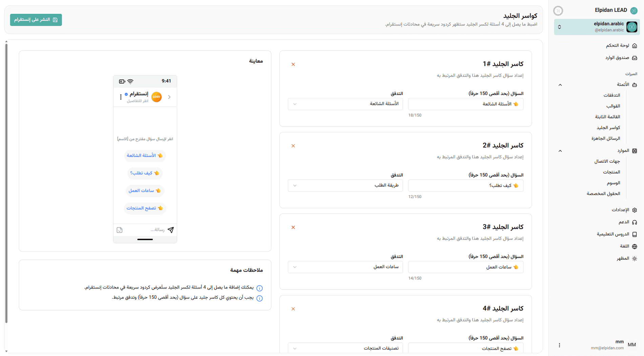Image resolution: width=644 pixels, height=356 pixels.
Task: Click the info icon beside second note
Action: [x=259, y=298]
